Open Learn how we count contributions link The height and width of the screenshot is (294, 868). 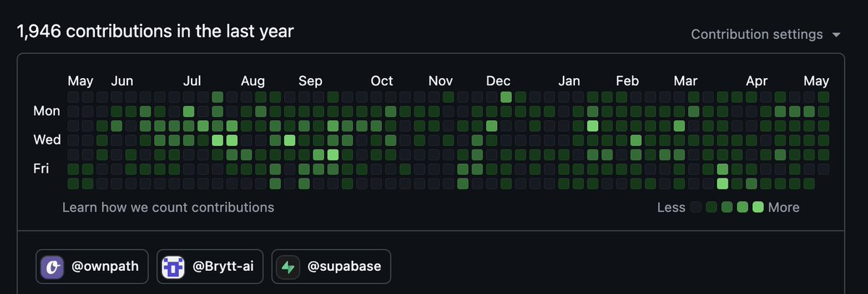(169, 207)
